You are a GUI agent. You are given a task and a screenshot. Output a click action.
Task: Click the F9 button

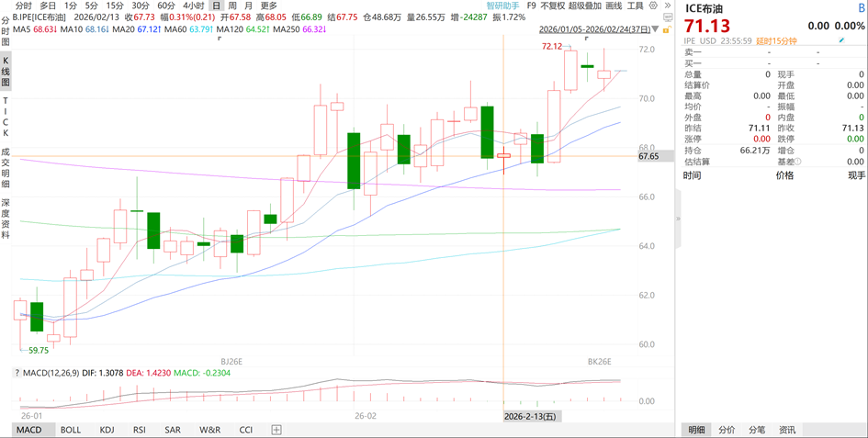(x=532, y=6)
